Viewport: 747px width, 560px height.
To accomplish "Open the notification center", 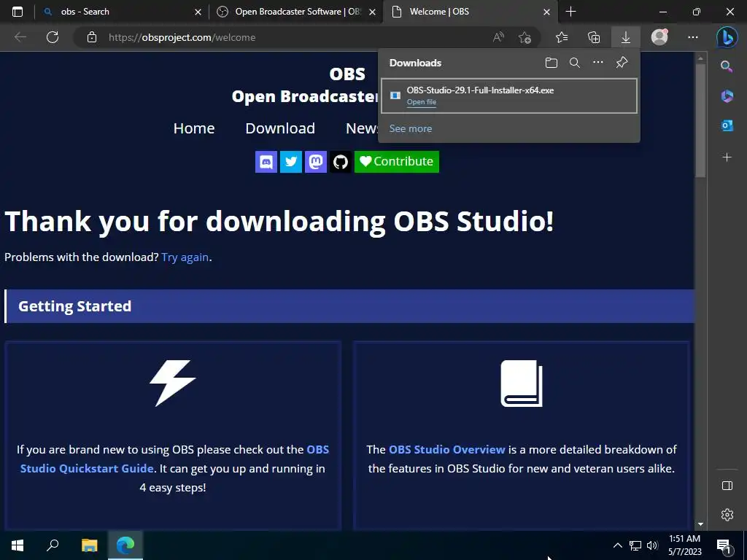I will (724, 545).
